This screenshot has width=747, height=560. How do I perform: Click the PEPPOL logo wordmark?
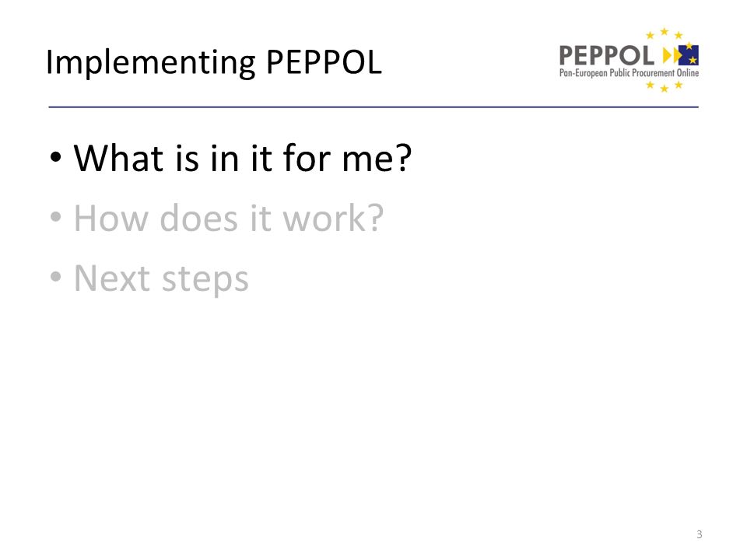point(606,56)
